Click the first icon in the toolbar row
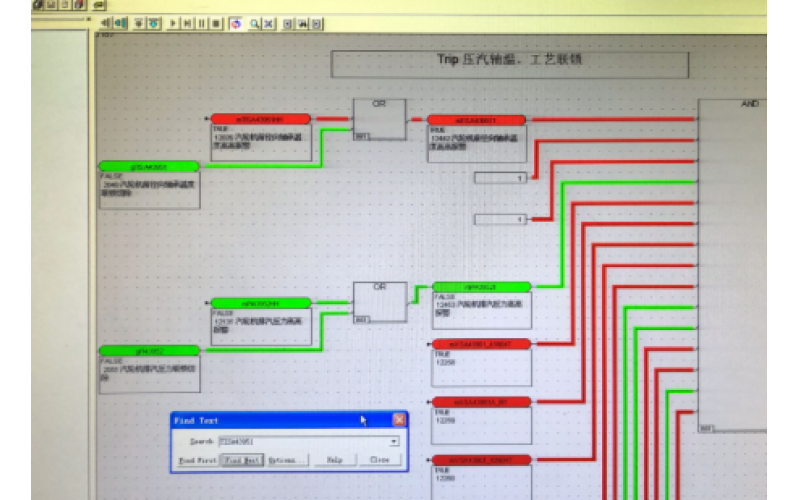Image resolution: width=800 pixels, height=500 pixels. point(106,22)
